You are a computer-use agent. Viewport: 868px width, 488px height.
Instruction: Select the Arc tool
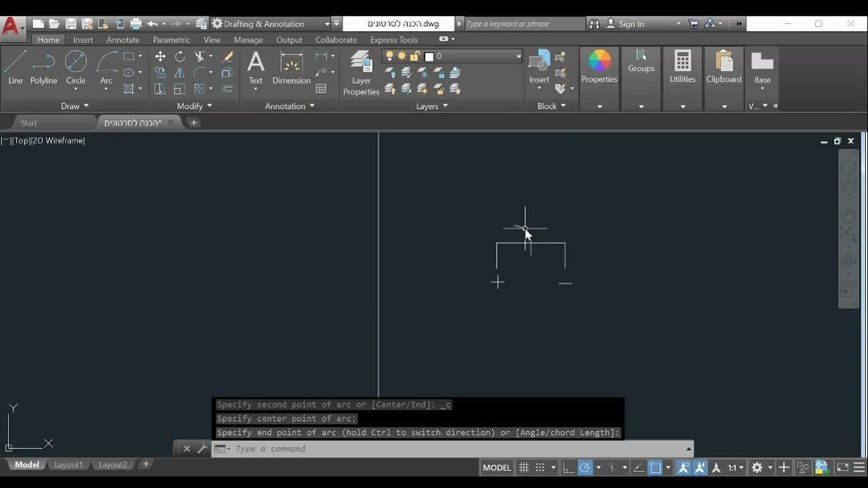(x=106, y=68)
